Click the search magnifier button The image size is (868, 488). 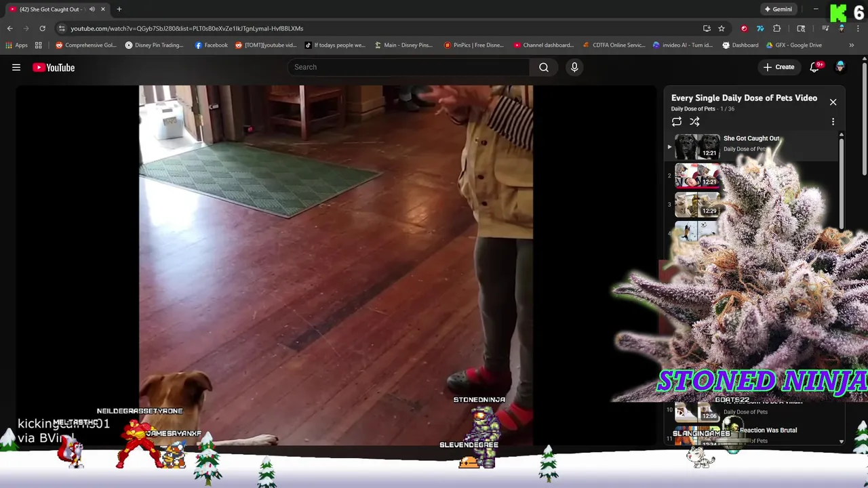click(x=544, y=67)
